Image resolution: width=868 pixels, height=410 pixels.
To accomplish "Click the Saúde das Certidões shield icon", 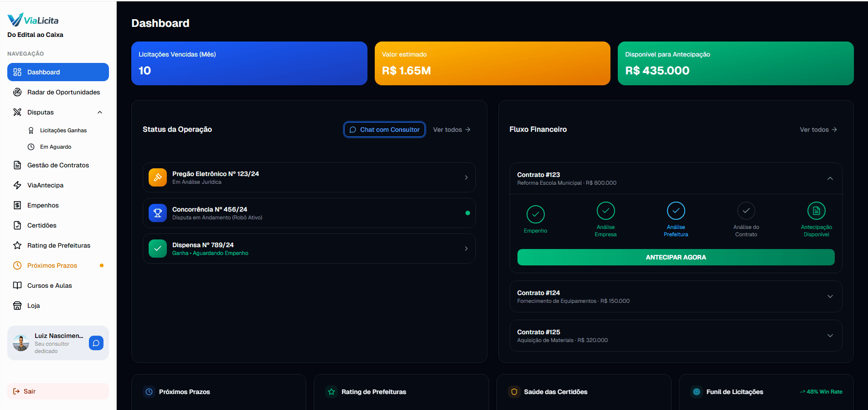I will [514, 392].
